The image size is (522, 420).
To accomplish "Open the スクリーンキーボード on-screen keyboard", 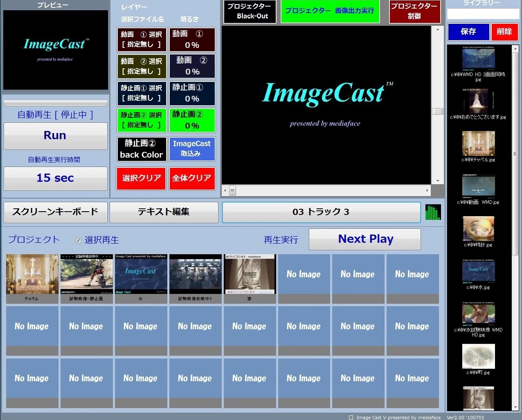I will coord(56,212).
